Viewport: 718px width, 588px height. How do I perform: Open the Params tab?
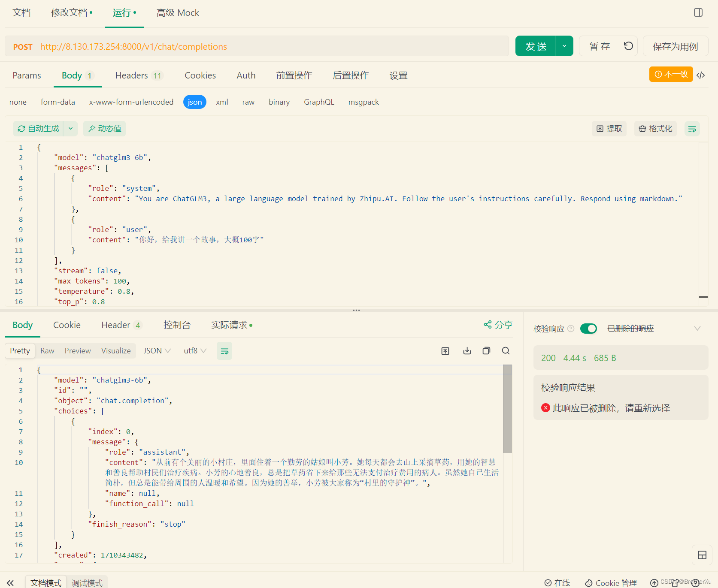(27, 75)
